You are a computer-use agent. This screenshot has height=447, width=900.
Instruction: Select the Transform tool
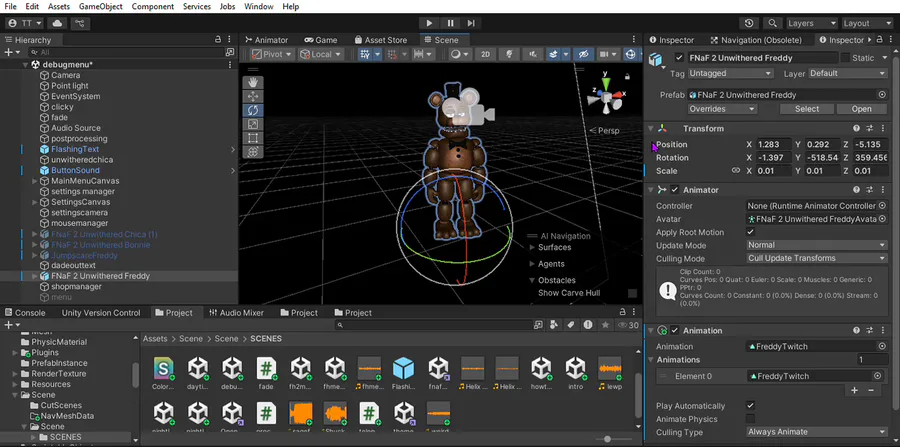(253, 152)
